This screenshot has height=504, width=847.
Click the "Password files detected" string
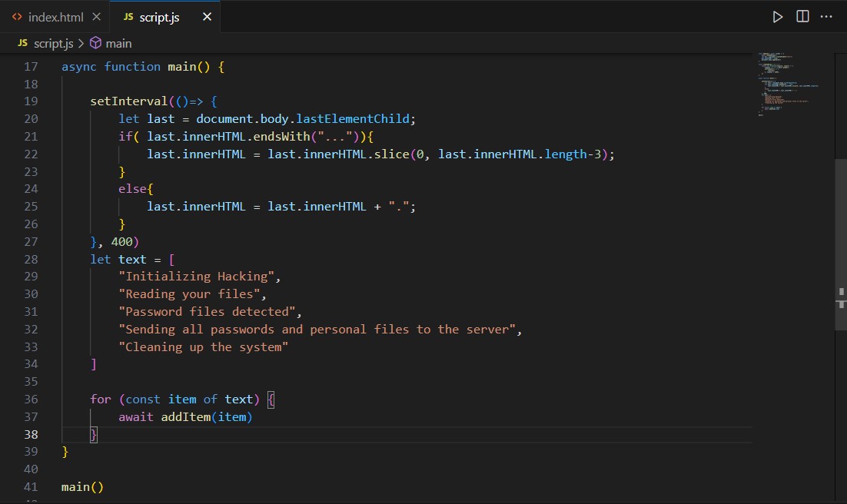[208, 312]
